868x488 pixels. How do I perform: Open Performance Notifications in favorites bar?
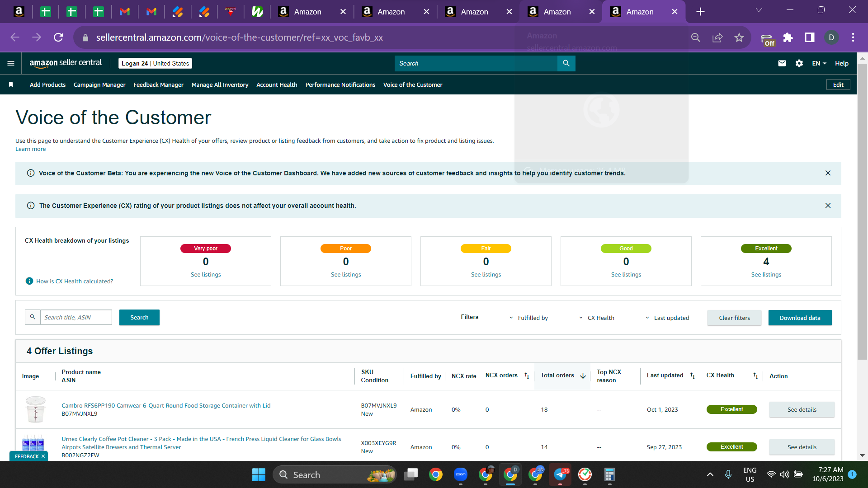[x=340, y=84]
